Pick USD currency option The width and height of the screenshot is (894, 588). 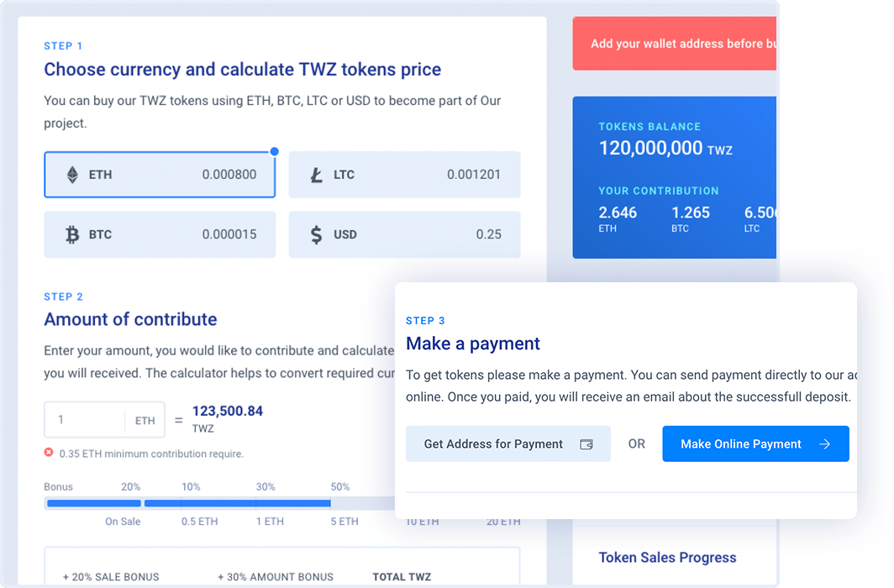tap(404, 234)
